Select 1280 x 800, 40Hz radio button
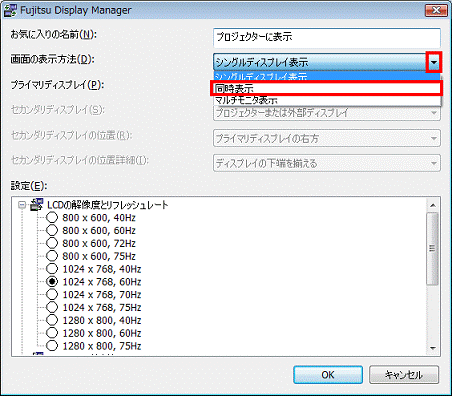Image resolution: width=452 pixels, height=396 pixels. tap(52, 320)
